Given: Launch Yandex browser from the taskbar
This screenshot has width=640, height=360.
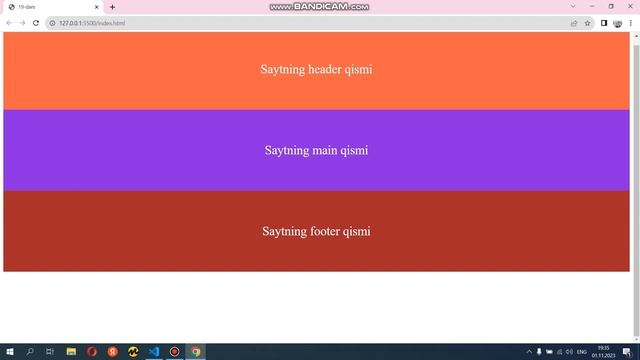Looking at the screenshot, I should tap(113, 351).
